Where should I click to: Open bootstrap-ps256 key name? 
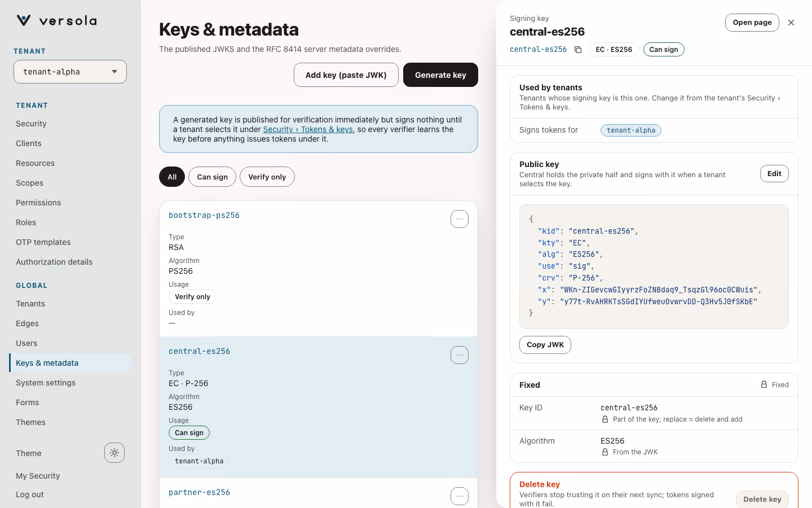(204, 215)
